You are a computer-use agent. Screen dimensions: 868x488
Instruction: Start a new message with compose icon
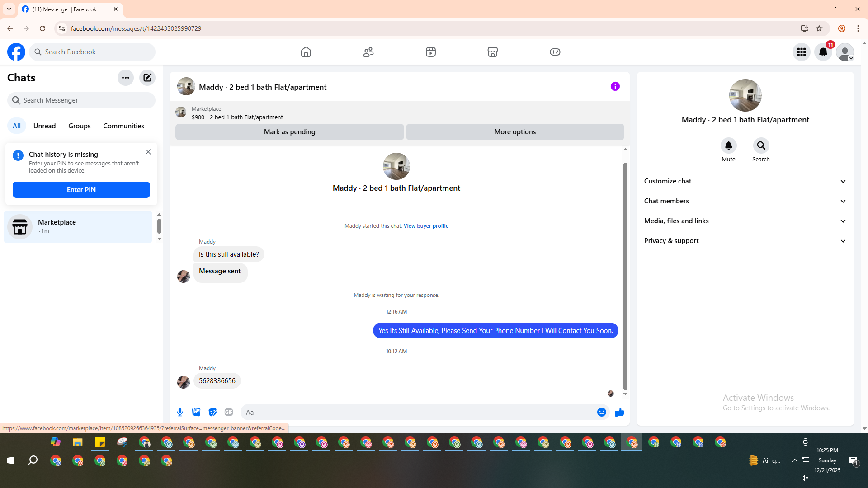point(147,78)
